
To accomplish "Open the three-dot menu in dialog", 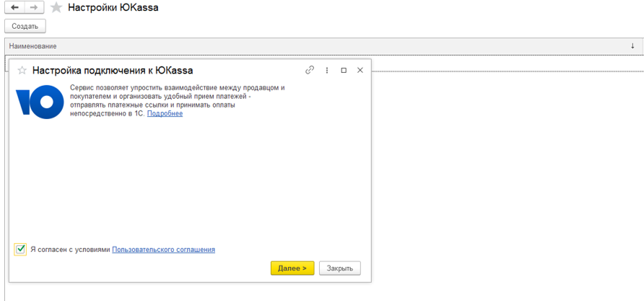I will (x=327, y=70).
